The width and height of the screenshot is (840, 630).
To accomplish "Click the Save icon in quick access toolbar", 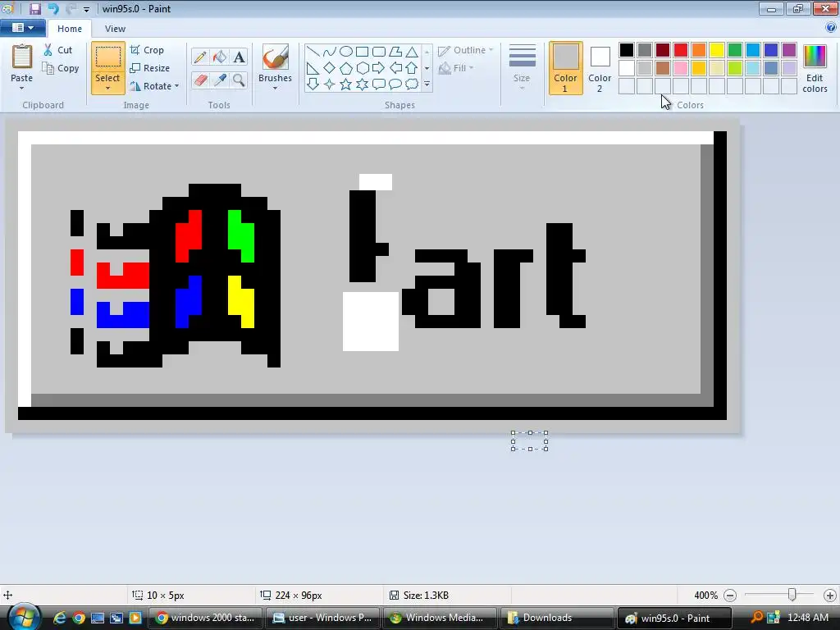I will coord(34,8).
